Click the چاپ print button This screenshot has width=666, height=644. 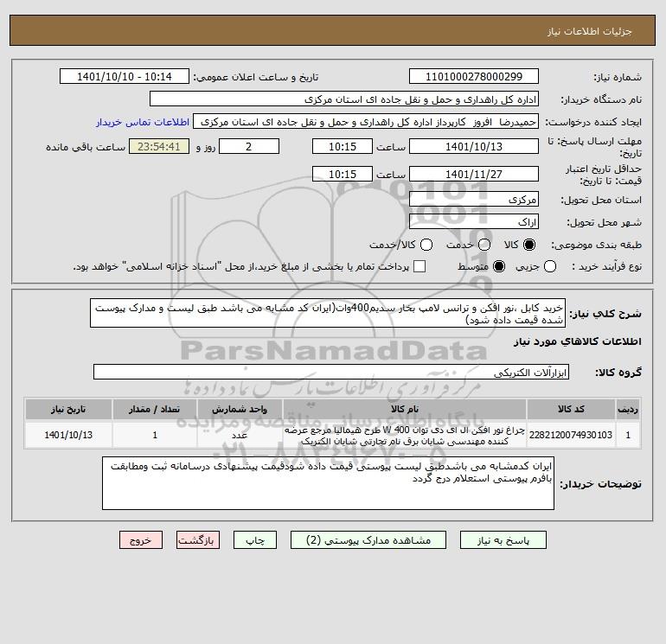[x=255, y=540]
